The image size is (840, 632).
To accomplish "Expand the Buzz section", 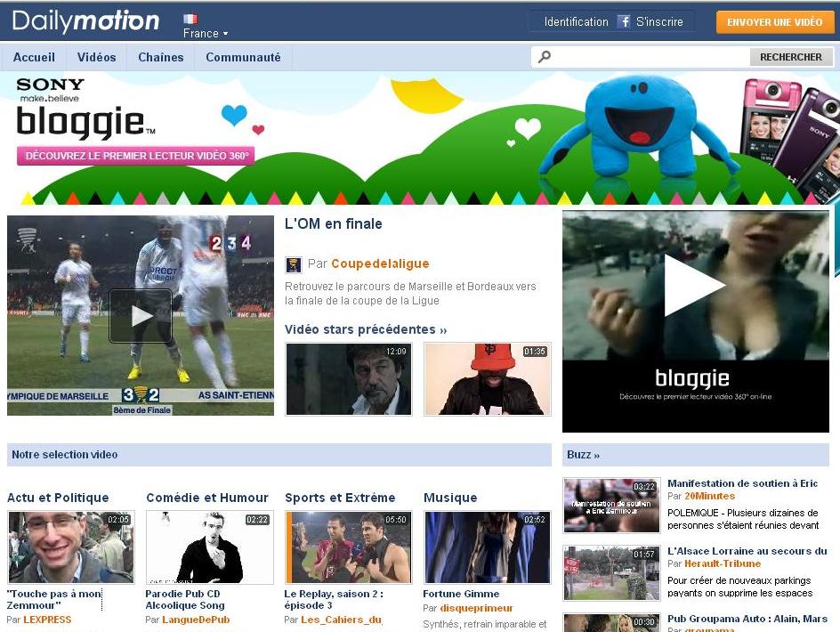I will (583, 455).
